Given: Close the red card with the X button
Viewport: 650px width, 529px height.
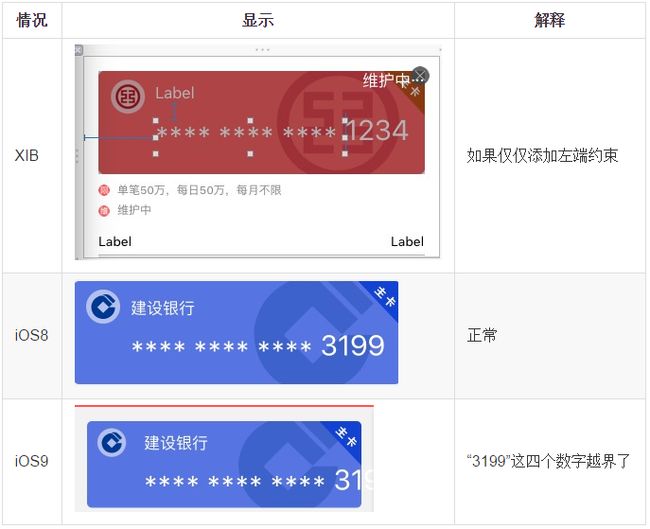Looking at the screenshot, I should point(420,75).
